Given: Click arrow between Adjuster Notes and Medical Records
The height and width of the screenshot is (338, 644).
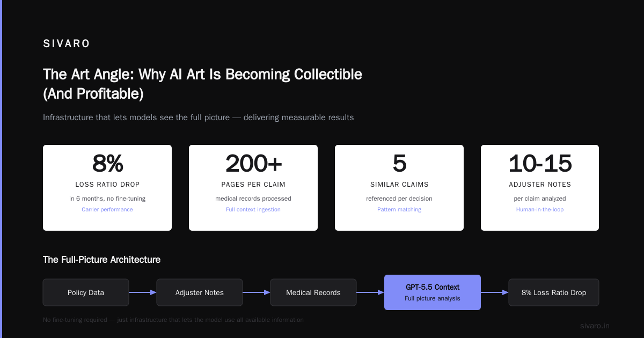Looking at the screenshot, I should tap(257, 292).
